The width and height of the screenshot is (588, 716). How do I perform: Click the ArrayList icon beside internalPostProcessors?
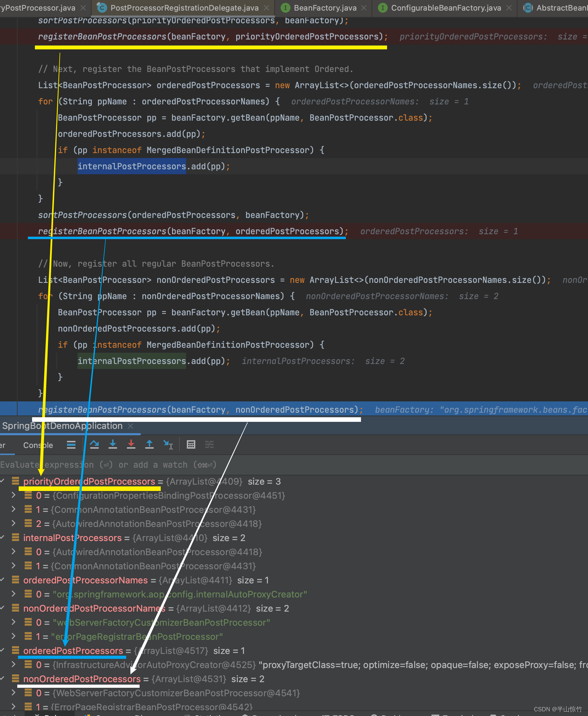[16, 537]
